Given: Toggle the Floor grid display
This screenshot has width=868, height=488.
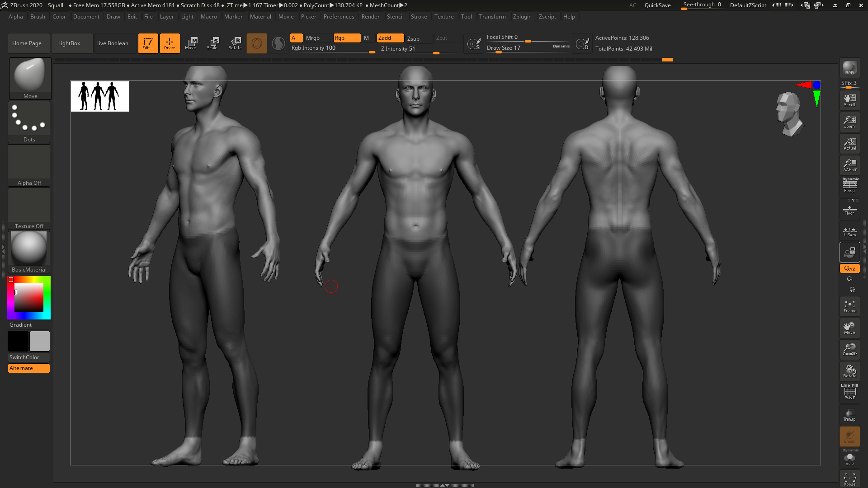Looking at the screenshot, I should 849,209.
